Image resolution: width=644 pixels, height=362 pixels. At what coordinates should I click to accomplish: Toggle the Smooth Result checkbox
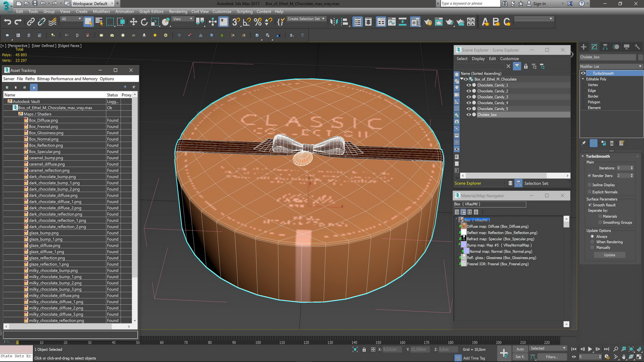(590, 205)
